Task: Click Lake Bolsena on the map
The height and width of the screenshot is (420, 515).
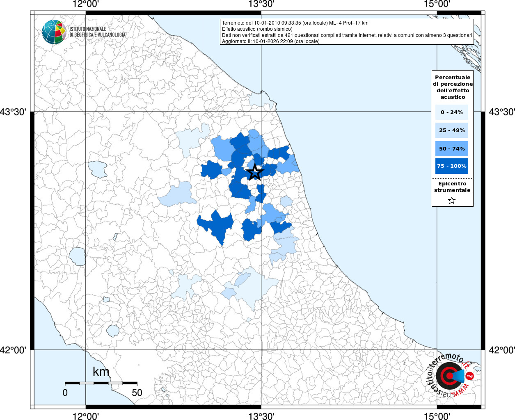Action: point(77,256)
